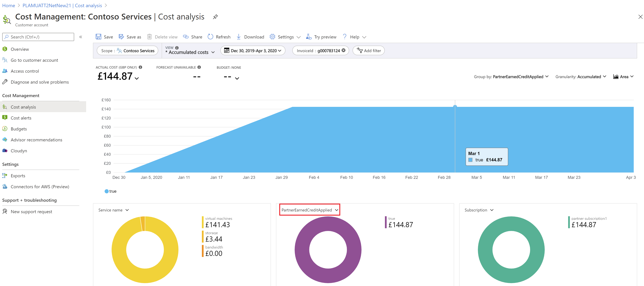Click the Add filter button
Image resolution: width=644 pixels, height=286 pixels.
pyautogui.click(x=368, y=51)
